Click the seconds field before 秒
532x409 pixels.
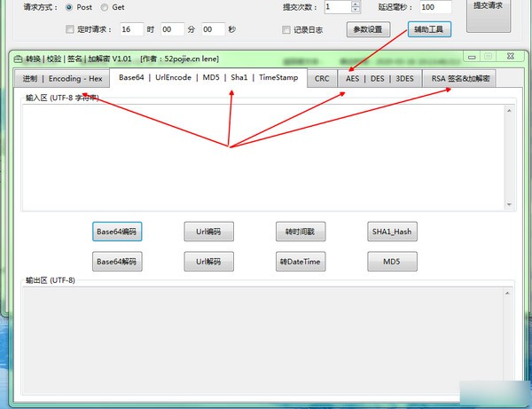click(213, 29)
